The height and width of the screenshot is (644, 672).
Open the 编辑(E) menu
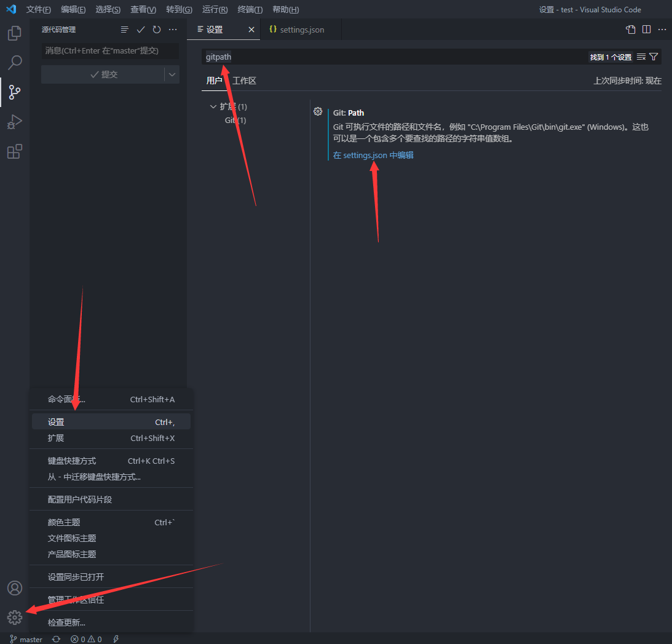coord(73,9)
